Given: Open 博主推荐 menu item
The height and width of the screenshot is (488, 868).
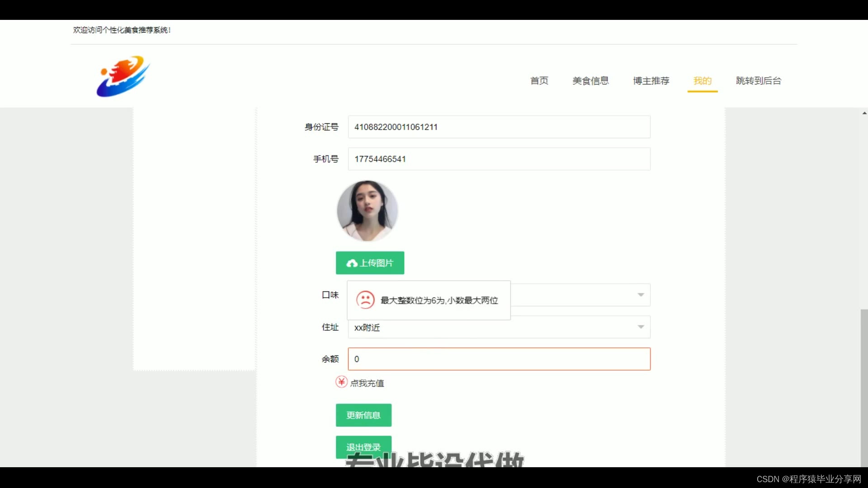Looking at the screenshot, I should click(651, 81).
